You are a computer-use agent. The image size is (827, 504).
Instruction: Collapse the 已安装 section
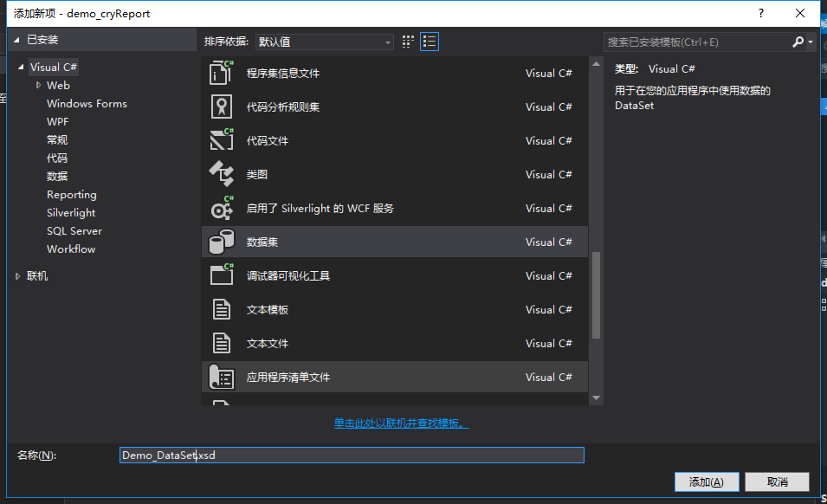click(x=16, y=40)
